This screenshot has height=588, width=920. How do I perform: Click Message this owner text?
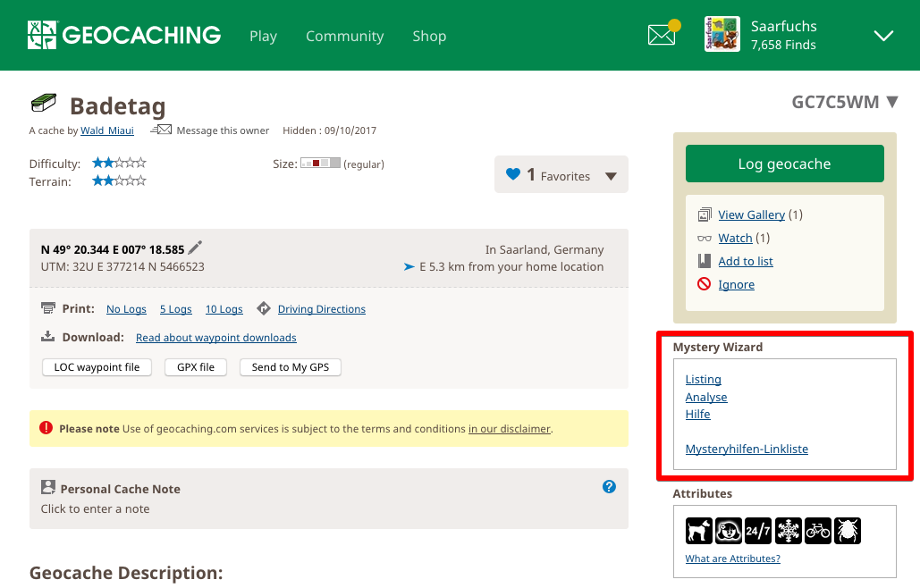[223, 130]
